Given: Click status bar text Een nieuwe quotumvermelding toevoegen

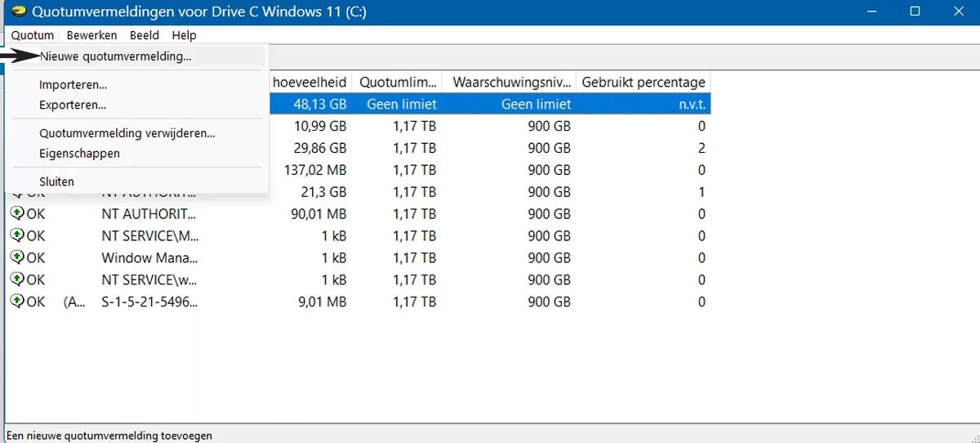Looking at the screenshot, I should coord(109,436).
